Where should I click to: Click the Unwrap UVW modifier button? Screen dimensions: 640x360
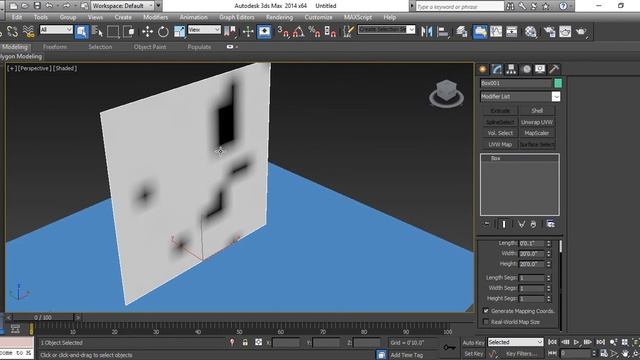pyautogui.click(x=537, y=122)
